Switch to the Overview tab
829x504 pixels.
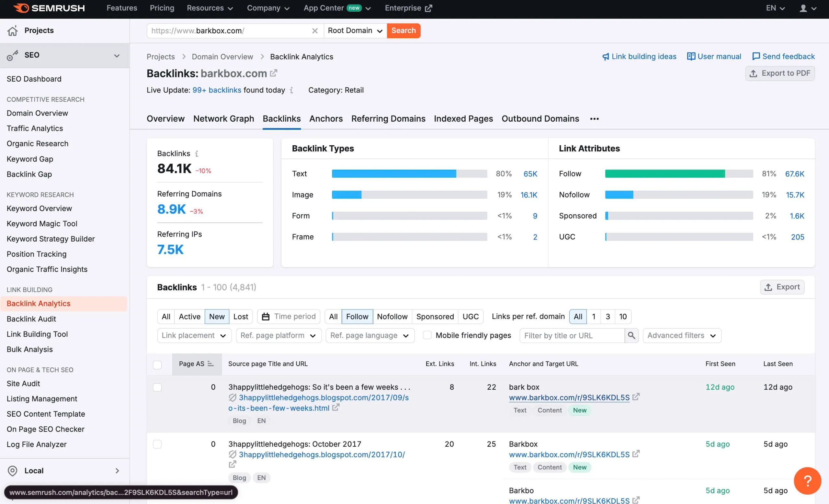165,119
